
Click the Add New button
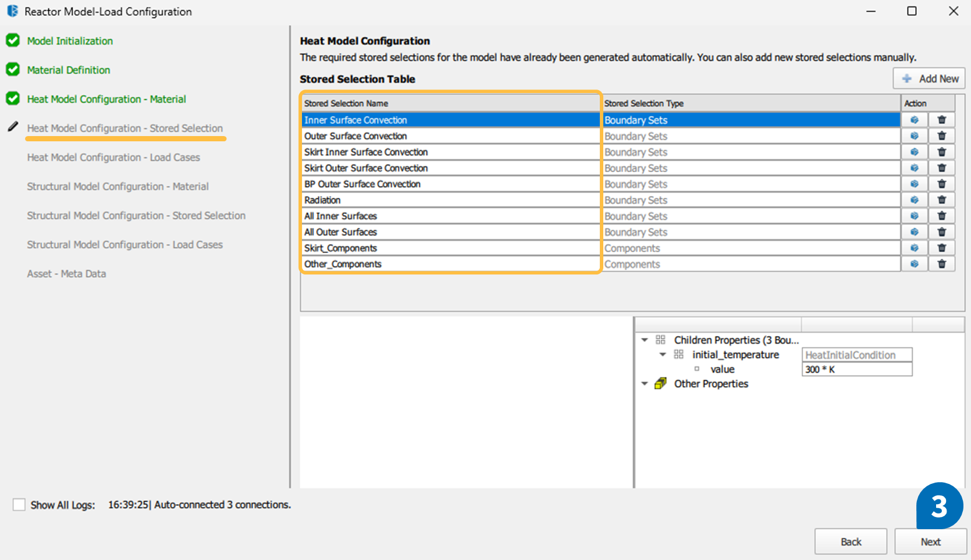929,79
